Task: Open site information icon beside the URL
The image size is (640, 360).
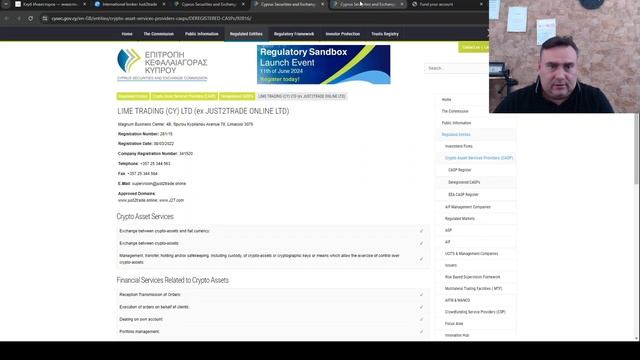Action: 45,18
